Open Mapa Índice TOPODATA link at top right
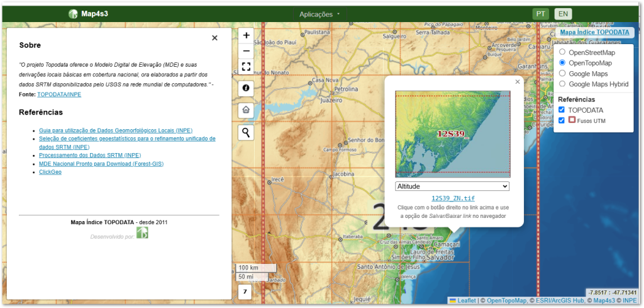644x308 pixels. tap(595, 32)
